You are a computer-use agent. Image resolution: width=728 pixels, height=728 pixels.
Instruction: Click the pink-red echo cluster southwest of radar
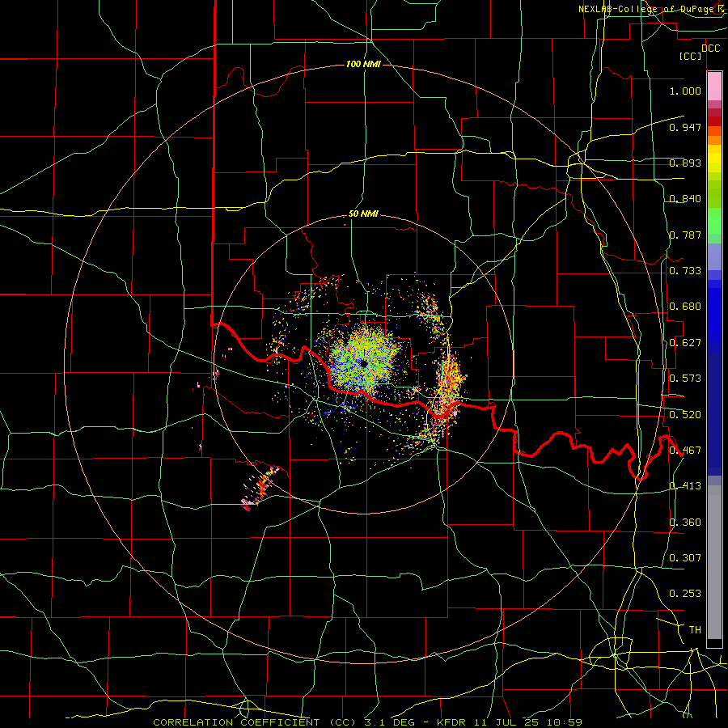[x=261, y=490]
